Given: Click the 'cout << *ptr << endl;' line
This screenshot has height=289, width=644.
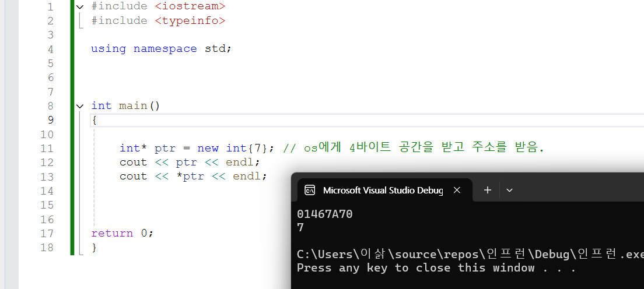Looking at the screenshot, I should pos(194,177).
